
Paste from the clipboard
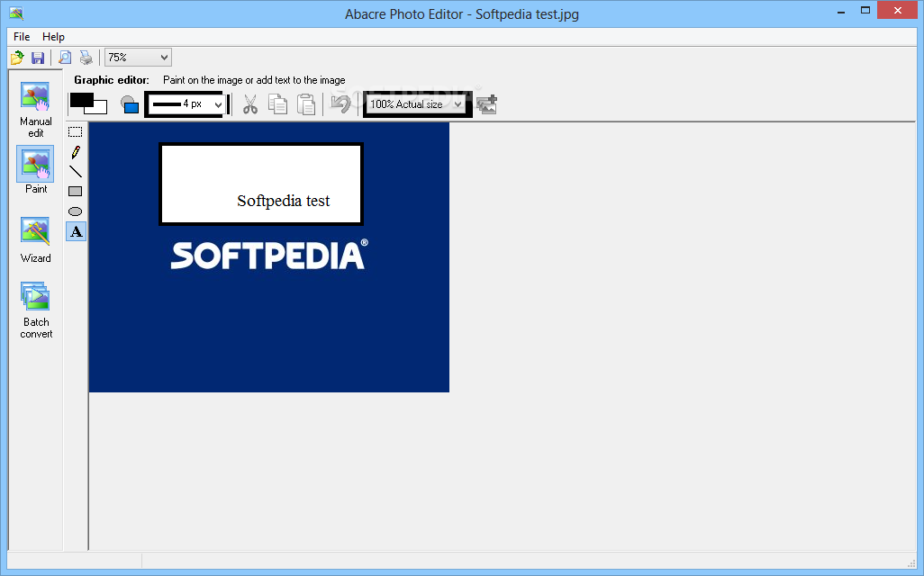(x=306, y=104)
